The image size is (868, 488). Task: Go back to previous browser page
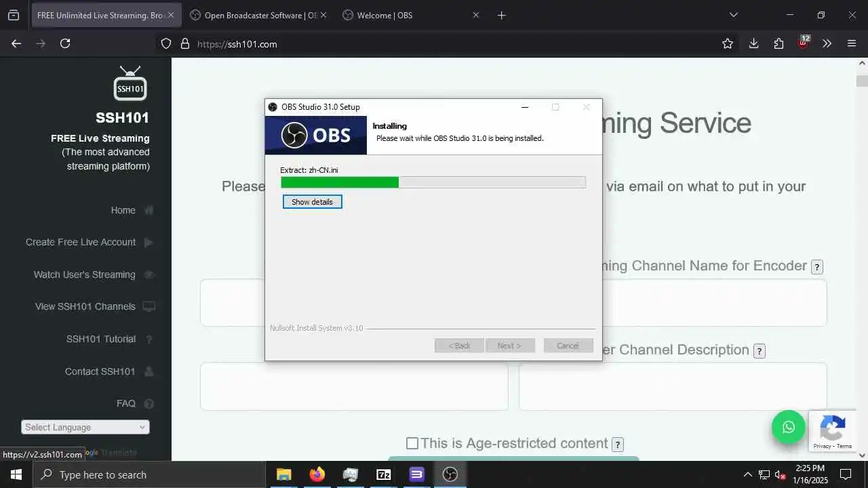coord(16,43)
